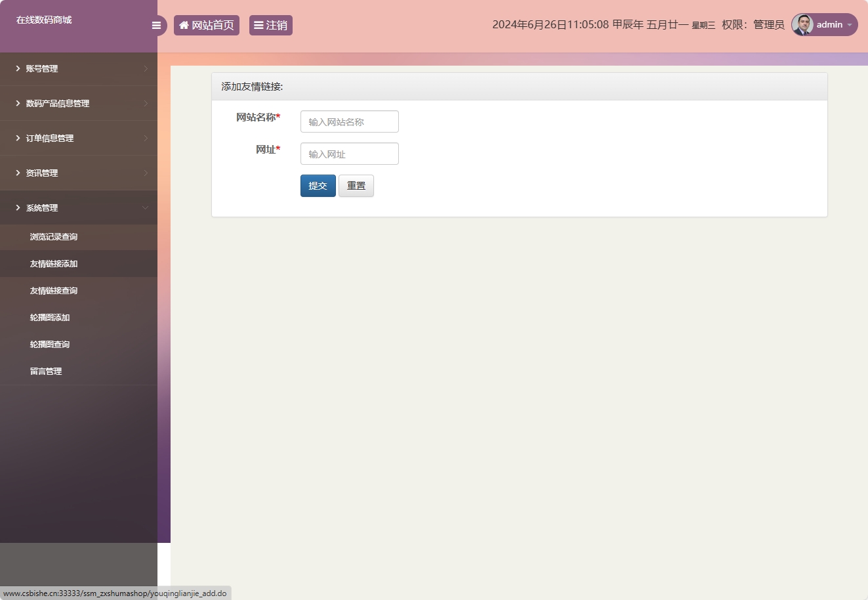The width and height of the screenshot is (868, 600).
Task: Click the 网站名称 field label
Action: click(x=258, y=118)
